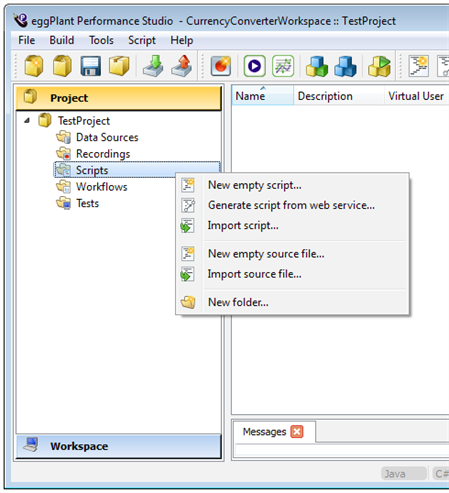Image resolution: width=449 pixels, height=493 pixels.
Task: Select Workflows in project tree
Action: point(102,187)
